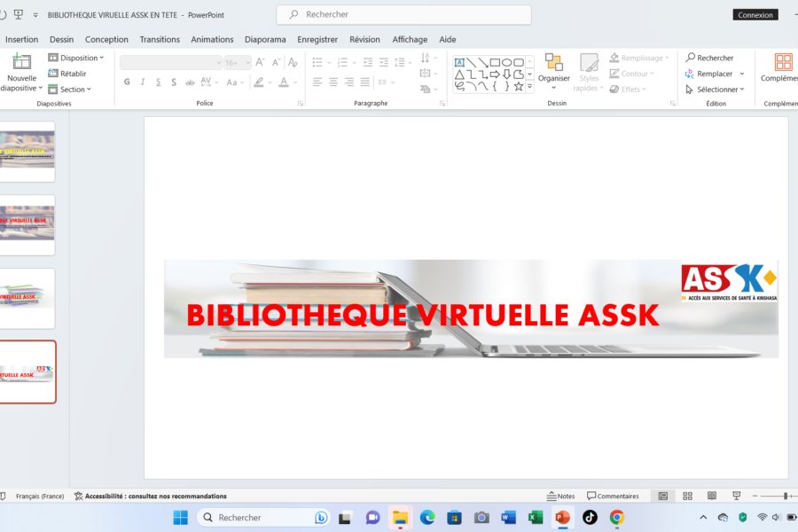798x532 pixels.
Task: Open the Diaporama tab
Action: coord(265,39)
